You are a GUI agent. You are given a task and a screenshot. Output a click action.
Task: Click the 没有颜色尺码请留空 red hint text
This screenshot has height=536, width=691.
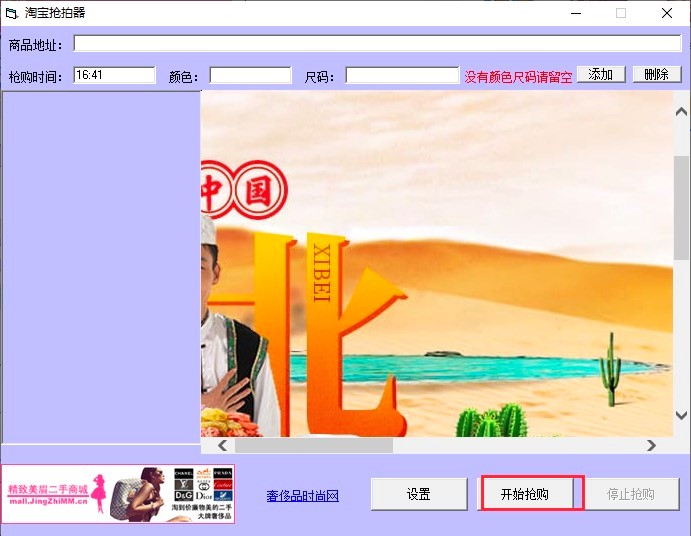pos(518,77)
